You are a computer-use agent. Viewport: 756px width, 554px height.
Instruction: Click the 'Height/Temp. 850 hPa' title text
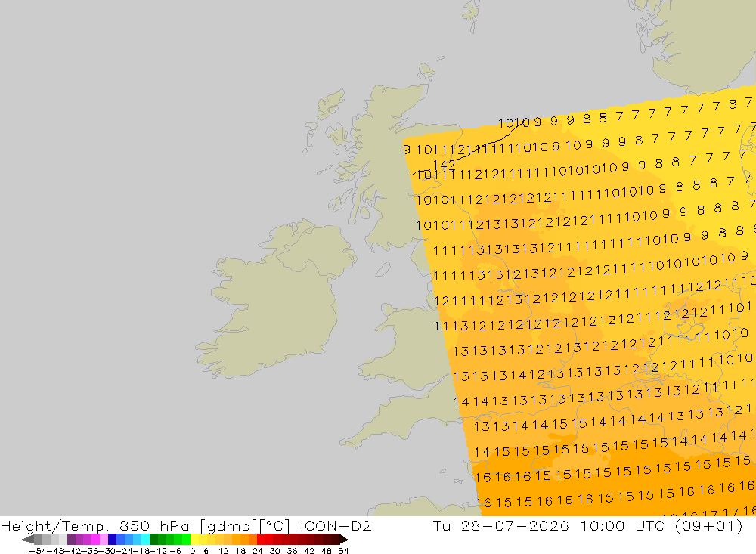coord(95,525)
